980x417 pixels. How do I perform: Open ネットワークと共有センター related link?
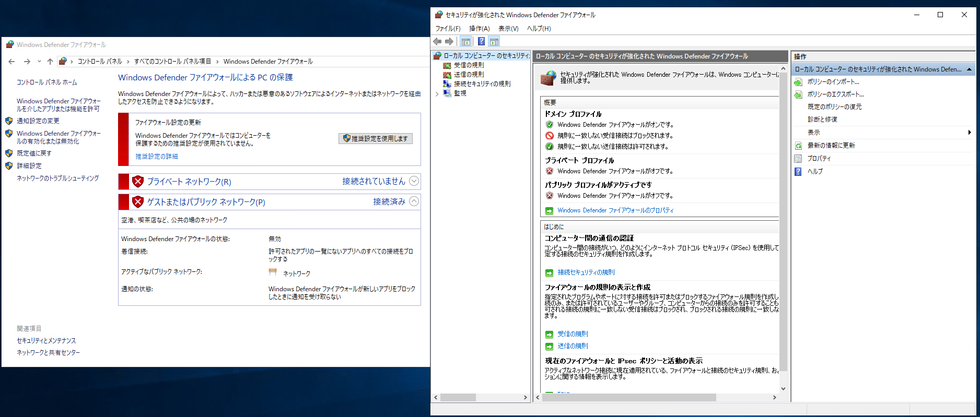(x=48, y=353)
